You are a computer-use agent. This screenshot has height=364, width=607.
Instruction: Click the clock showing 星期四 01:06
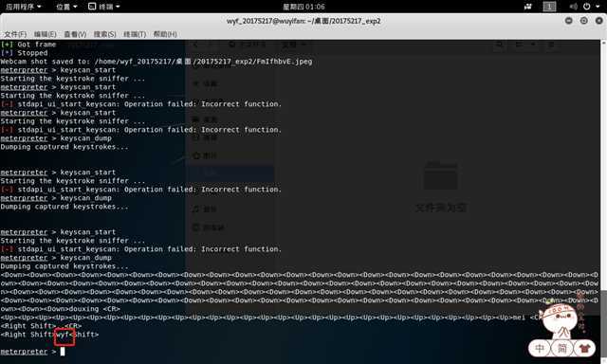point(303,7)
